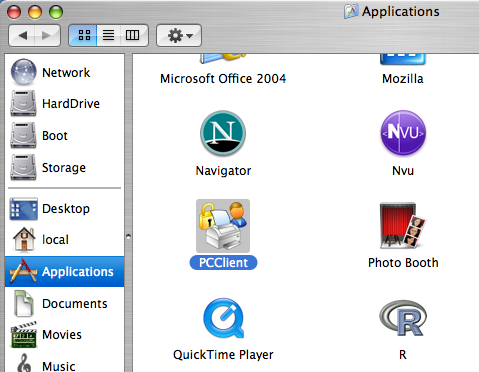Go back with the left arrow button

[22, 35]
